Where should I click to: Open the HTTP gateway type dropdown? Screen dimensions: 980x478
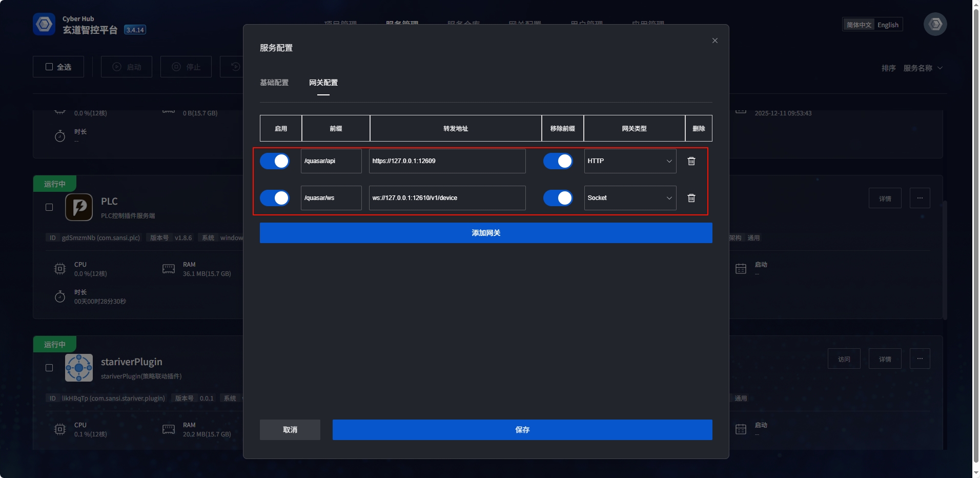629,161
